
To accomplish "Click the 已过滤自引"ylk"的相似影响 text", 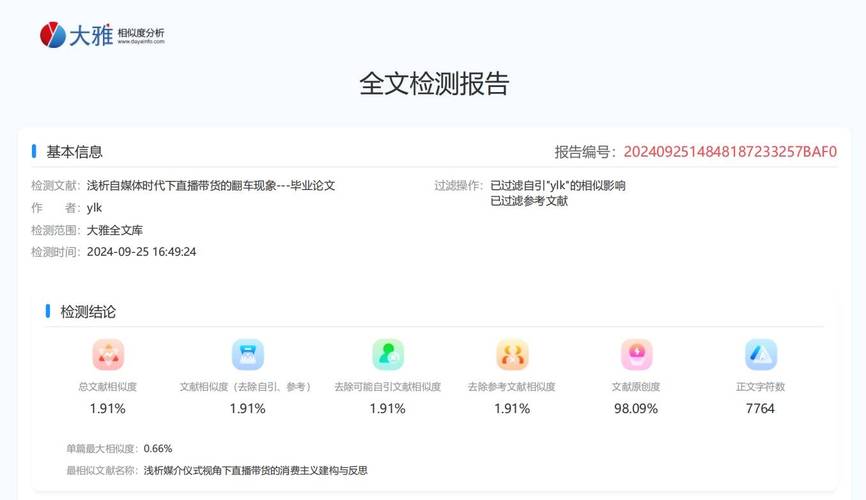I will tap(558, 186).
